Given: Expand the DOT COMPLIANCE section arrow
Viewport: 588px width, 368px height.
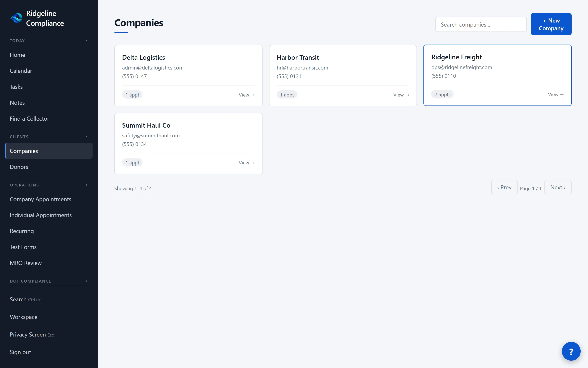Looking at the screenshot, I should [86, 281].
